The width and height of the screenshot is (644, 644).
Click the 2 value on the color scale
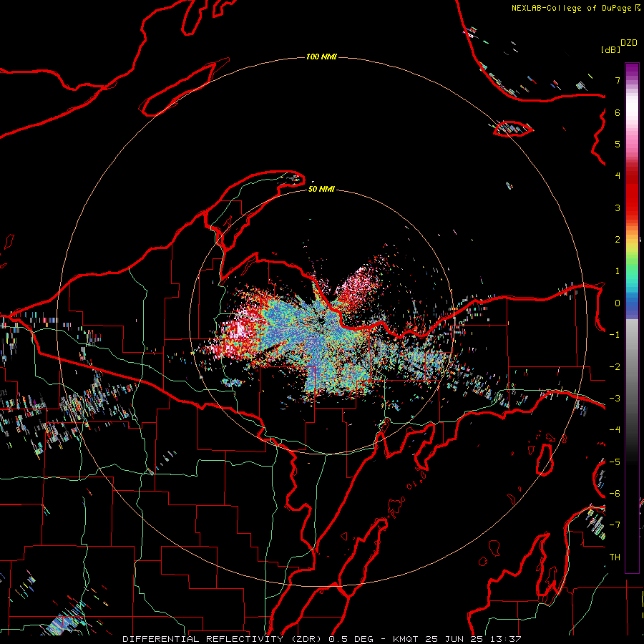tap(618, 240)
